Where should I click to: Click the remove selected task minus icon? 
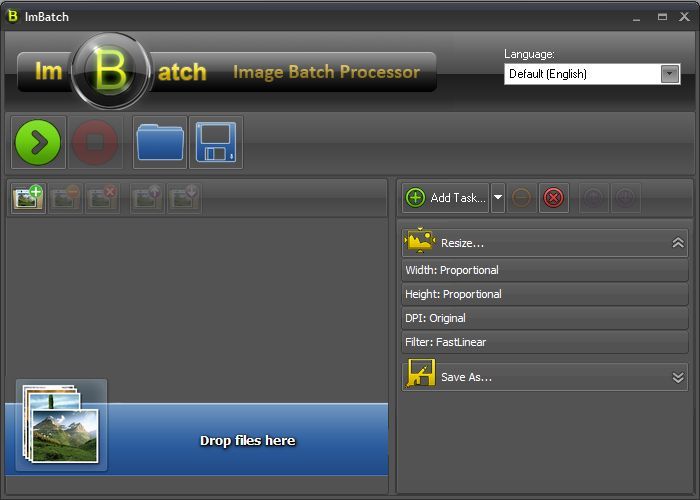(x=521, y=198)
